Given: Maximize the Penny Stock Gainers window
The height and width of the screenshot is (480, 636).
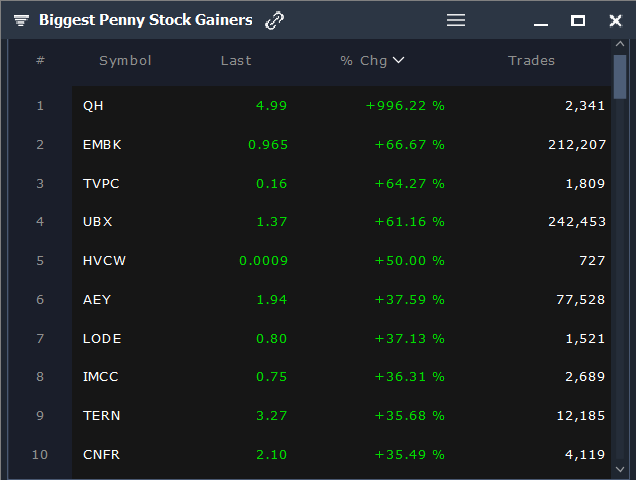Looking at the screenshot, I should 578,20.
